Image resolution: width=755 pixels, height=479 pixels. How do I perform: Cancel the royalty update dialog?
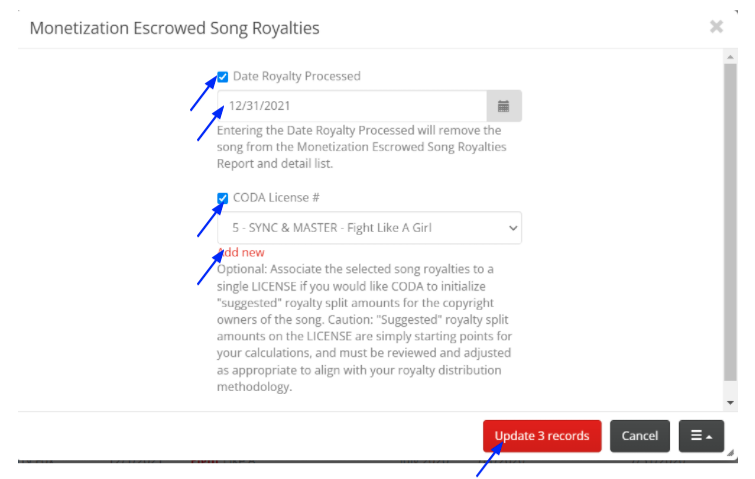coord(639,436)
